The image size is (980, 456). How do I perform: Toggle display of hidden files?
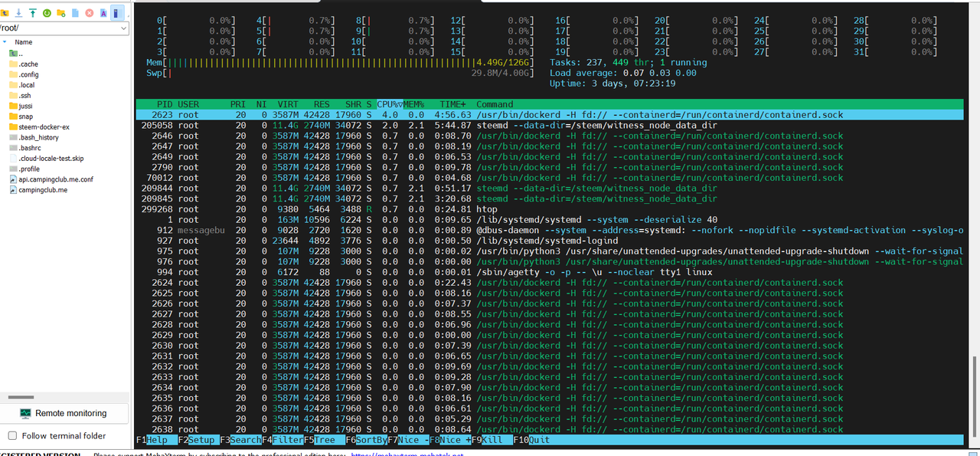click(116, 13)
